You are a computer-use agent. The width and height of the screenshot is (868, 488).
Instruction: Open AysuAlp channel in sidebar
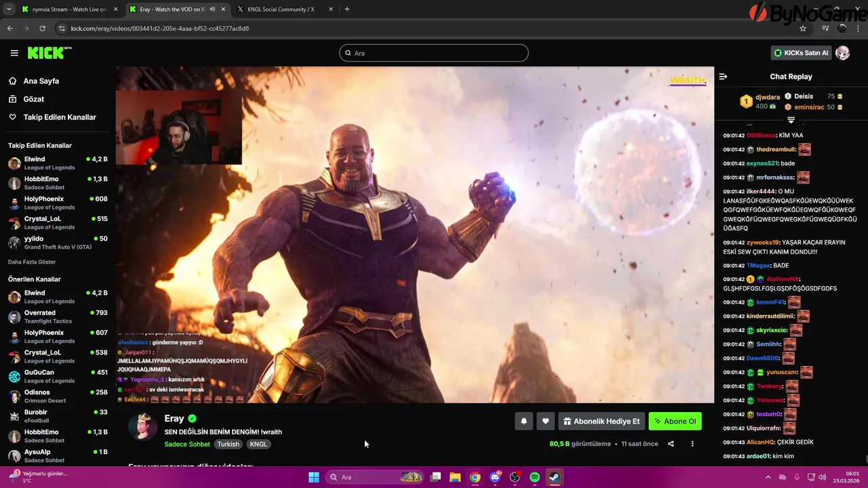click(58, 455)
